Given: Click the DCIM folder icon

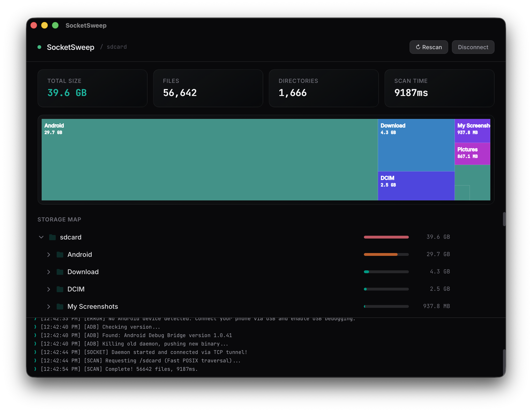Looking at the screenshot, I should tap(60, 289).
